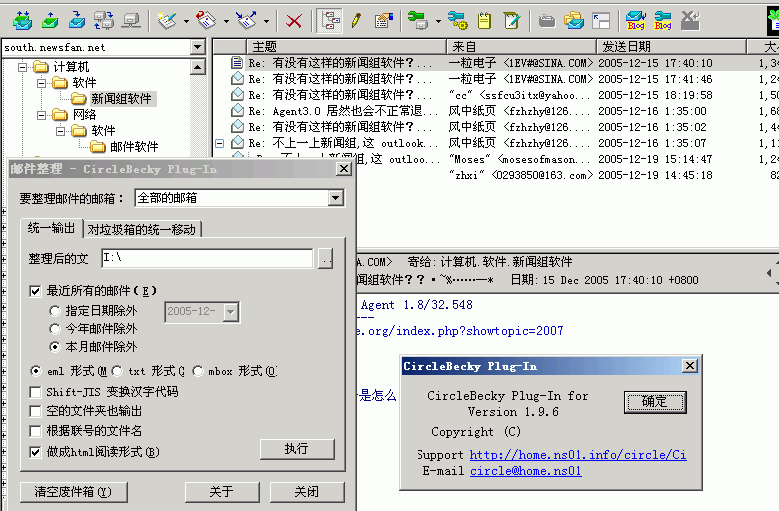Click the 执行 button
The image size is (779, 511).
point(297,449)
